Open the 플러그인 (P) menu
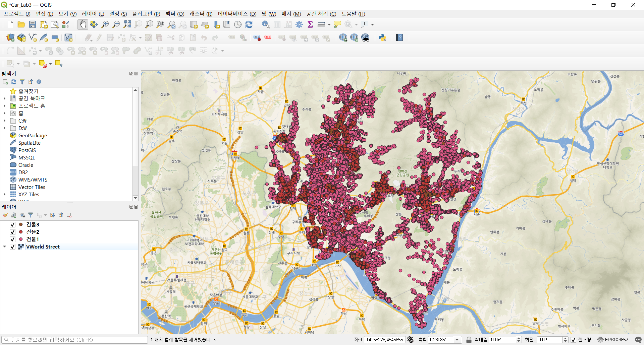This screenshot has width=644, height=345. pyautogui.click(x=146, y=14)
